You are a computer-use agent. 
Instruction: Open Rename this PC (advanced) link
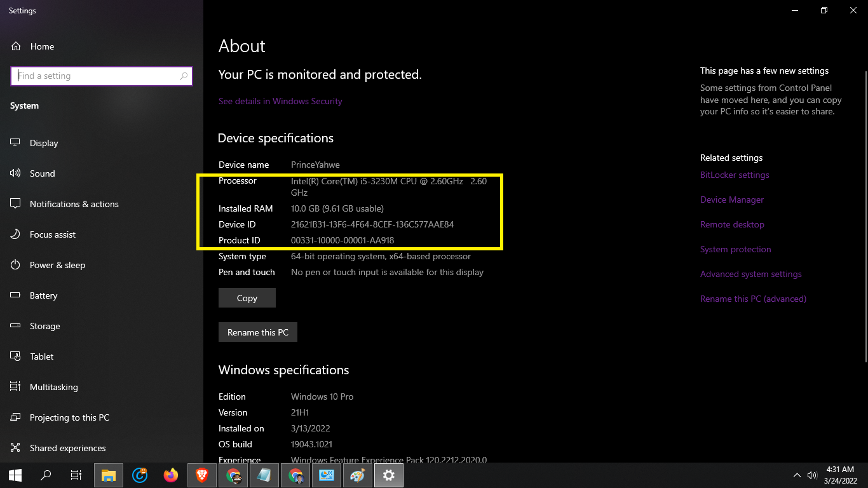[753, 299]
